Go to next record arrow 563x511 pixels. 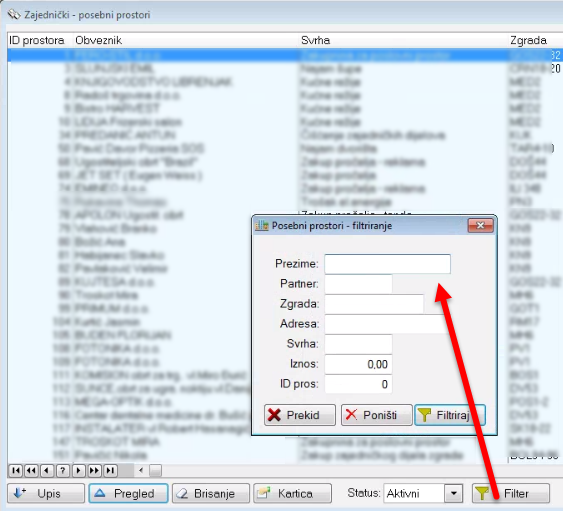[79, 470]
